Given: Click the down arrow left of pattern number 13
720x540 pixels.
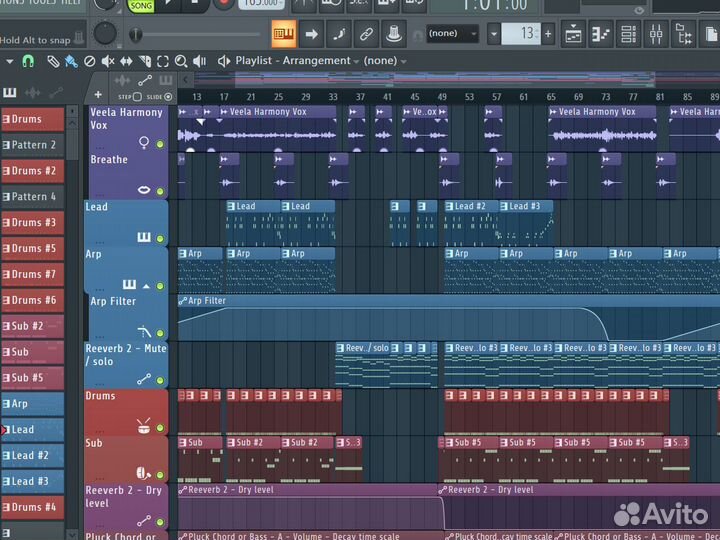Looking at the screenshot, I should click(x=494, y=34).
